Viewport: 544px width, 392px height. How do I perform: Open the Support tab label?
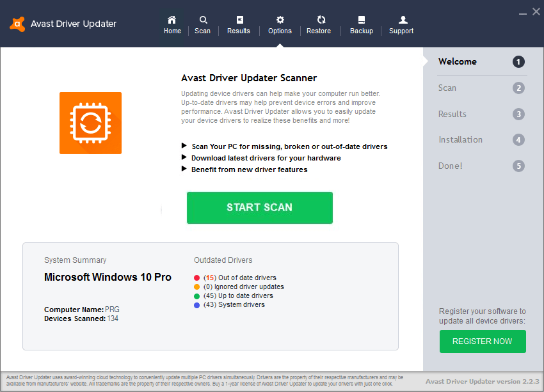[401, 31]
